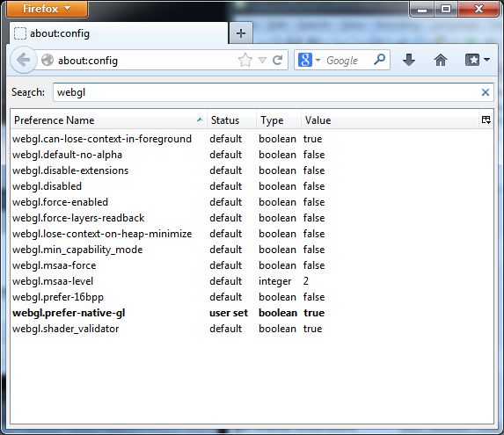
Task: Select the webgl.disable-extensions row
Action: pyautogui.click(x=252, y=170)
